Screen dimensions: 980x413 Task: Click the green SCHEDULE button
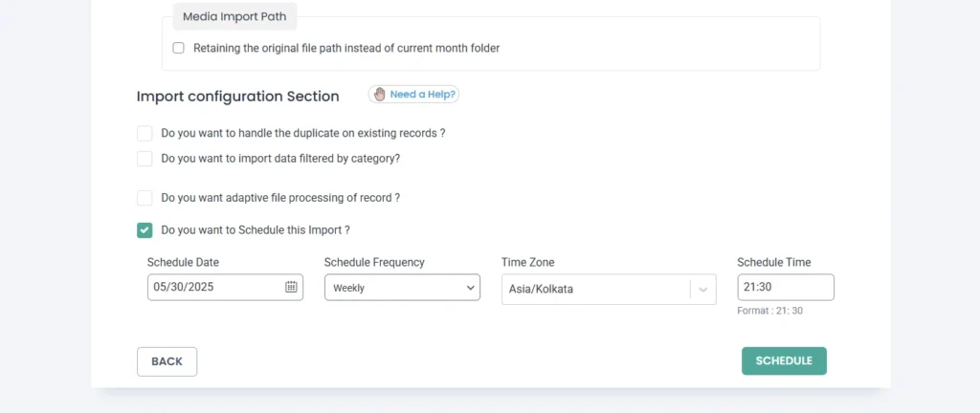pyautogui.click(x=784, y=360)
